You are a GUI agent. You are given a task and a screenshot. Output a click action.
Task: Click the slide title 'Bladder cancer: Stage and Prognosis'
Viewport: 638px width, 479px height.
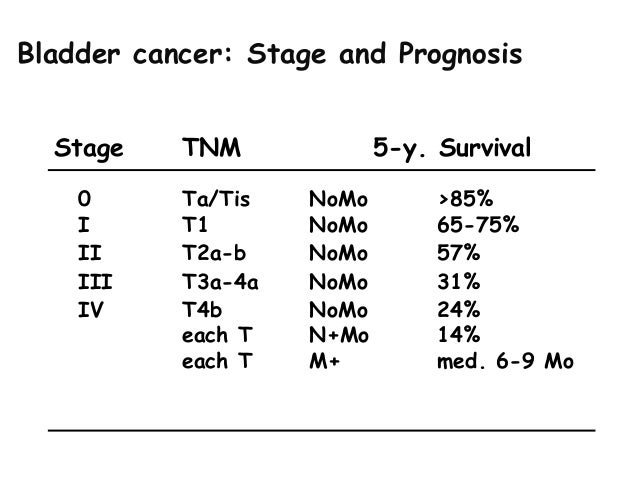tap(270, 55)
